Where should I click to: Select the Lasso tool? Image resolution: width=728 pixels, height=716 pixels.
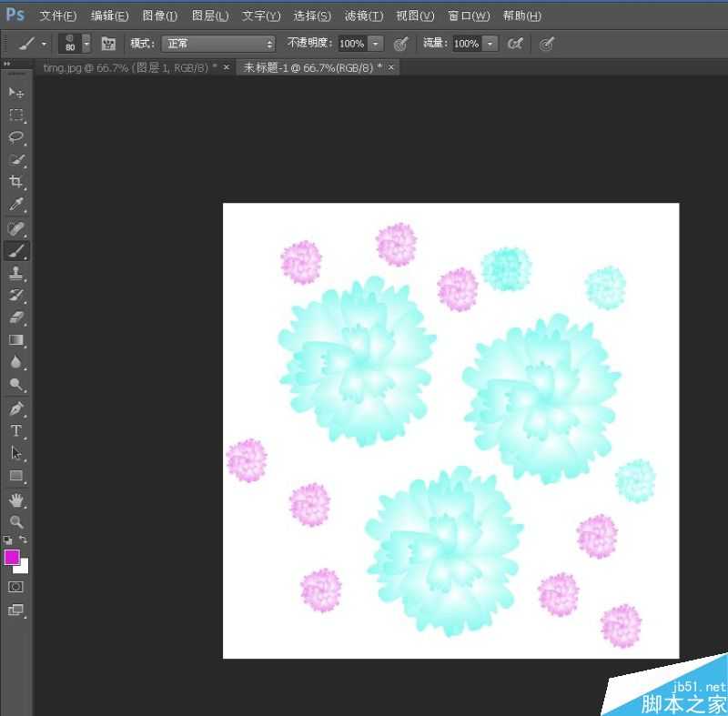pyautogui.click(x=16, y=137)
